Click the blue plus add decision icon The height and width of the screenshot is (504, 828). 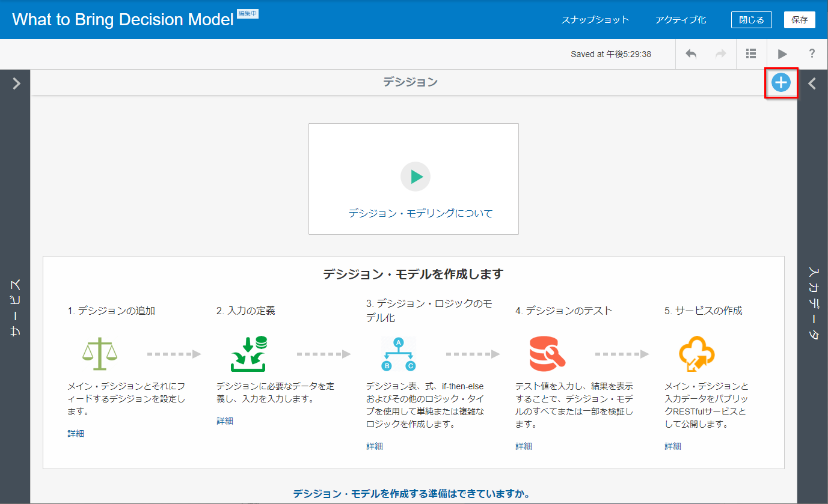pyautogui.click(x=780, y=83)
